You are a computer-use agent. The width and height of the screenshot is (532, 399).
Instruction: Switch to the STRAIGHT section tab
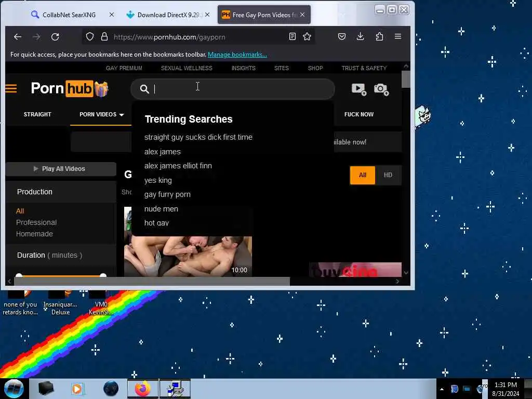(x=37, y=114)
